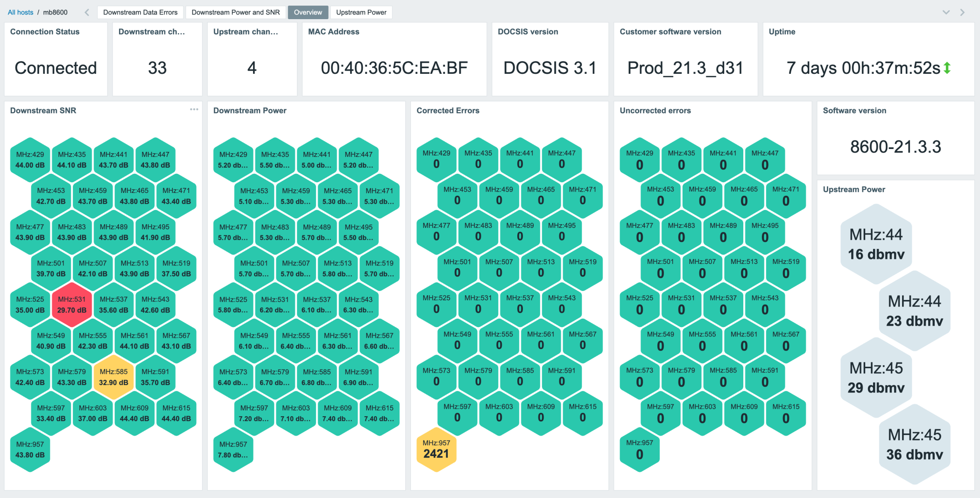Viewport: 980px width, 498px height.
Task: Click the MHz:957 Downstream Power hexagon
Action: pos(233,449)
